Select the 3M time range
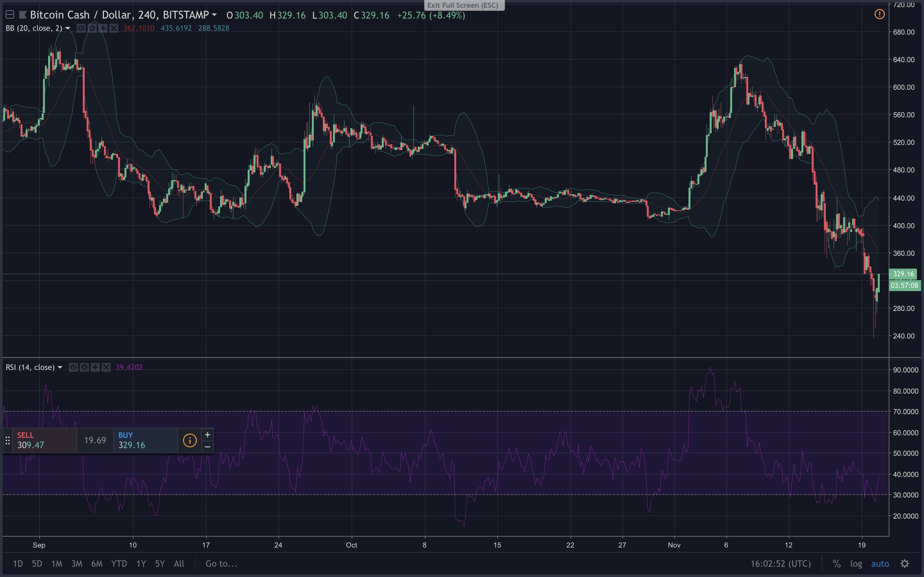The image size is (924, 577). [x=77, y=564]
